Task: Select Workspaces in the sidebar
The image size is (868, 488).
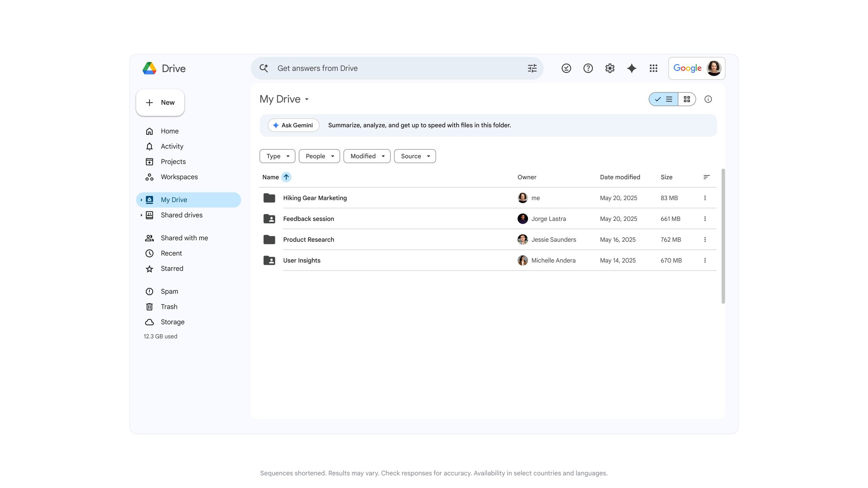Action: [x=179, y=177]
